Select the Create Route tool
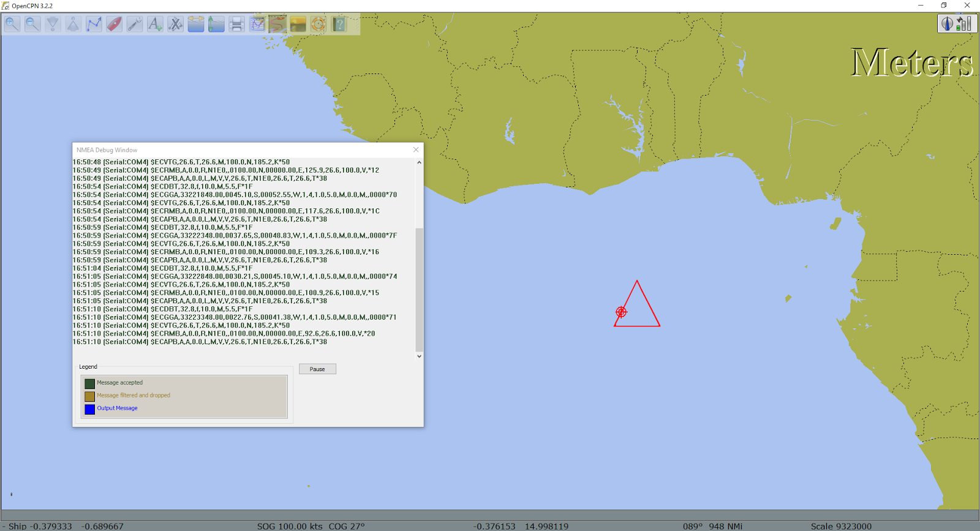This screenshot has height=531, width=980. pos(94,24)
